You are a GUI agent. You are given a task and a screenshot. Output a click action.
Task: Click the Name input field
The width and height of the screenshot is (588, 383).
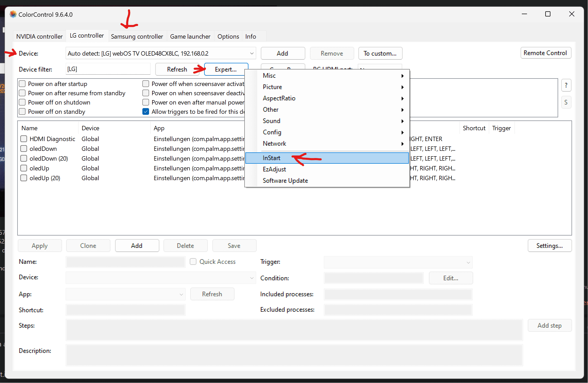coord(125,262)
